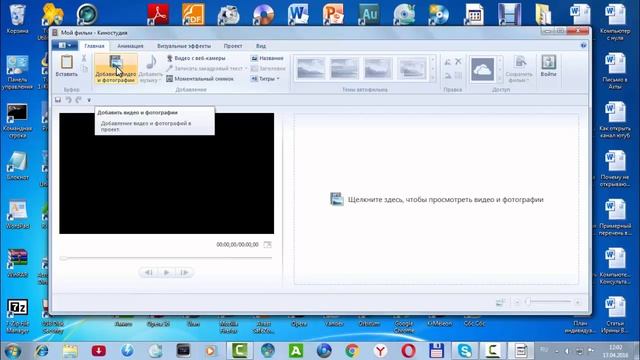Open the Adobe Audition desktop shortcut
This screenshot has width=640, height=360.
(369, 14)
